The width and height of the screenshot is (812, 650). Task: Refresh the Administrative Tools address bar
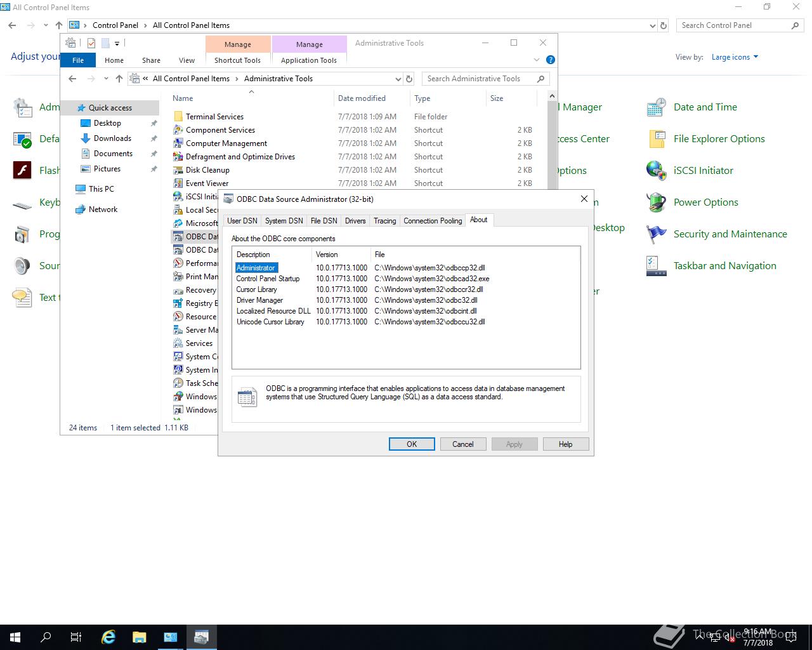409,79
